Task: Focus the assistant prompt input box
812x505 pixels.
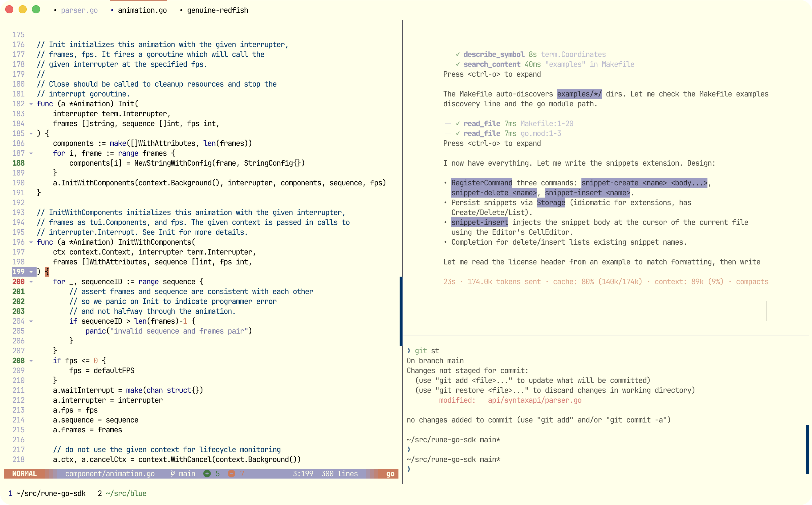Action: 603,311
